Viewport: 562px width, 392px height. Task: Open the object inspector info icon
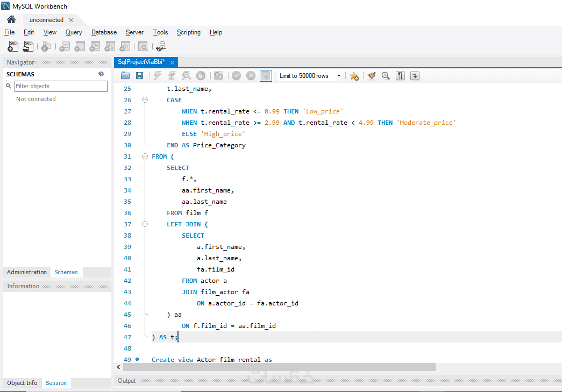click(46, 46)
